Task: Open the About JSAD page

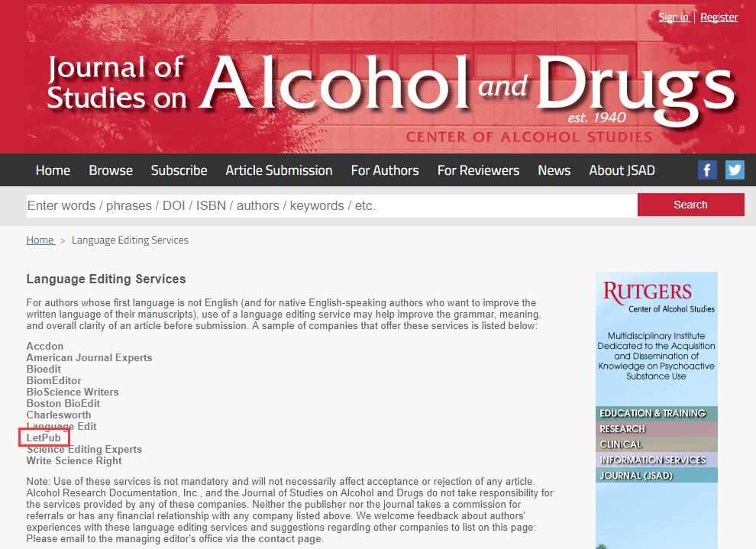Action: [x=622, y=170]
